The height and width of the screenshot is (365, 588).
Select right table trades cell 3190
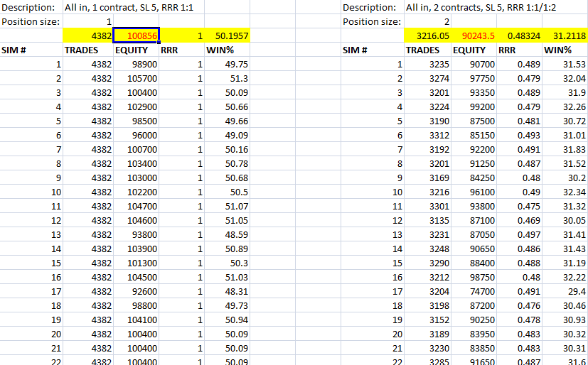pyautogui.click(x=428, y=121)
